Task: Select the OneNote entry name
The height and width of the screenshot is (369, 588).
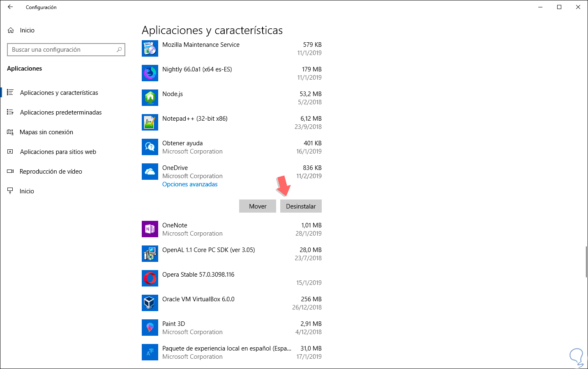Action: [175, 225]
